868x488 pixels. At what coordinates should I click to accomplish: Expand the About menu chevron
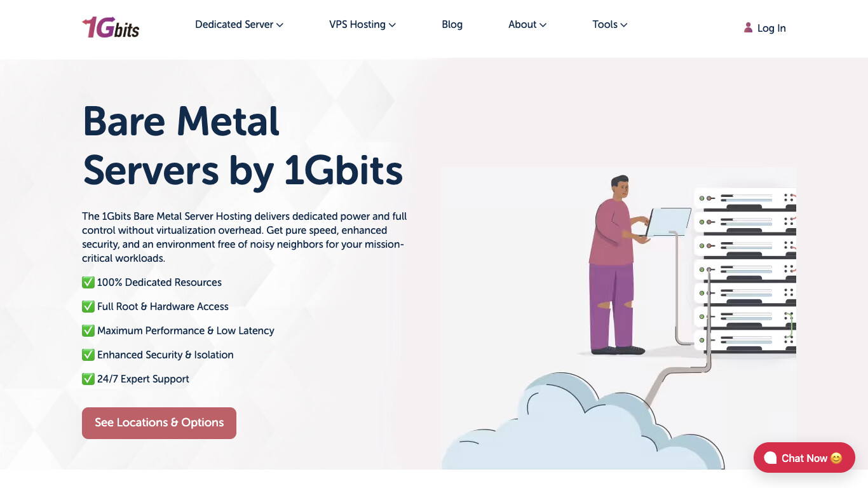tap(543, 25)
